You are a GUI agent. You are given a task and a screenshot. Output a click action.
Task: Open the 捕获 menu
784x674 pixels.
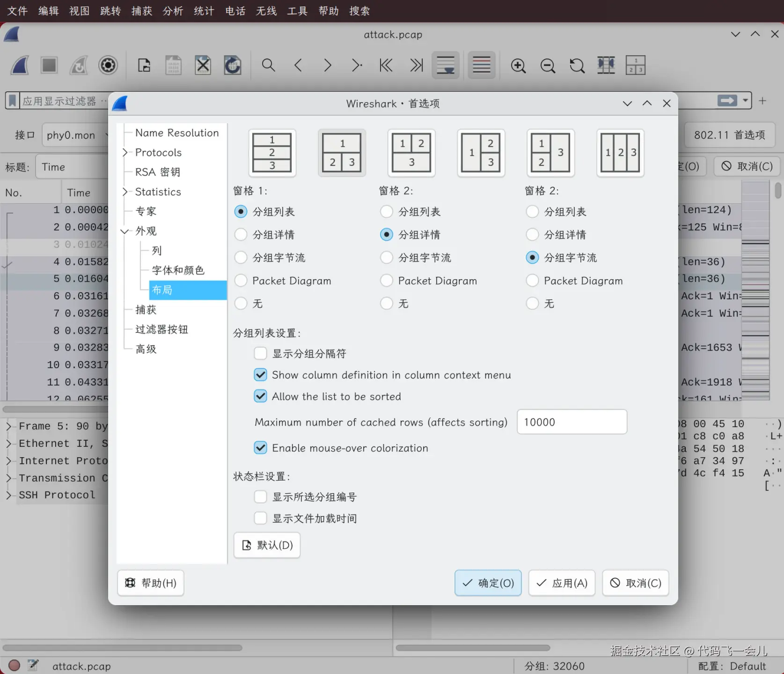coord(142,11)
